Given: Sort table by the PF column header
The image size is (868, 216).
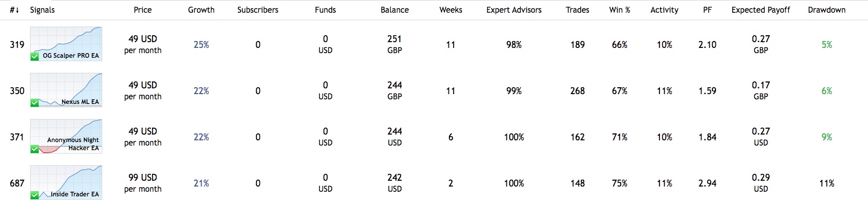Looking at the screenshot, I should click(707, 10).
